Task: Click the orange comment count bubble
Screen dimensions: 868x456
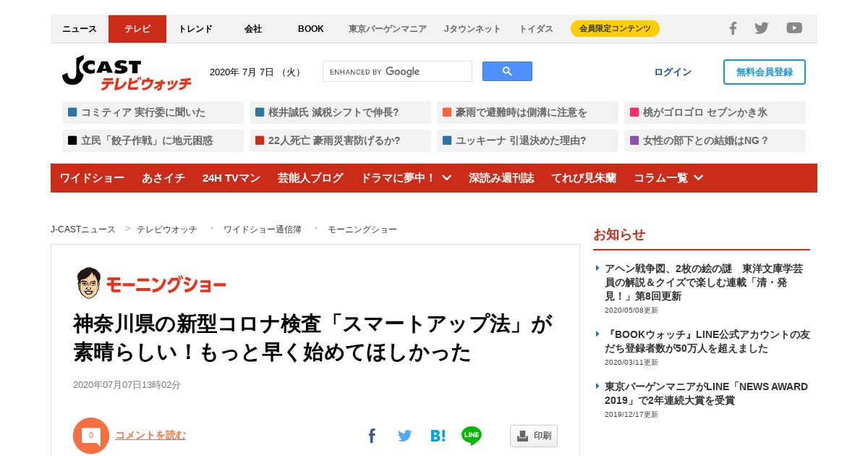Action: pyautogui.click(x=91, y=436)
